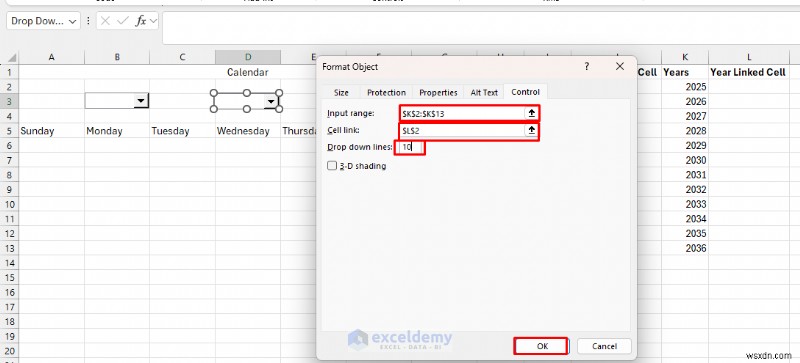Select column D header
This screenshot has width=800, height=363.
247,57
